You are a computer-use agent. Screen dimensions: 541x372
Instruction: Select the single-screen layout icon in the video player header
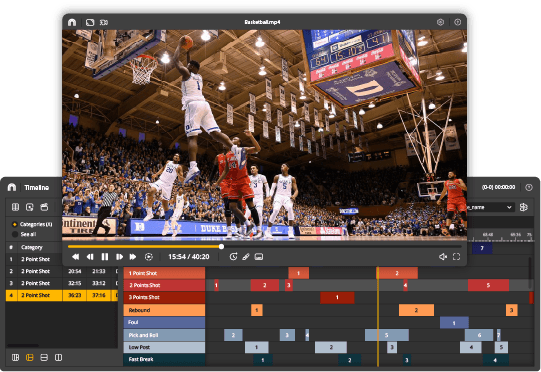(x=90, y=22)
